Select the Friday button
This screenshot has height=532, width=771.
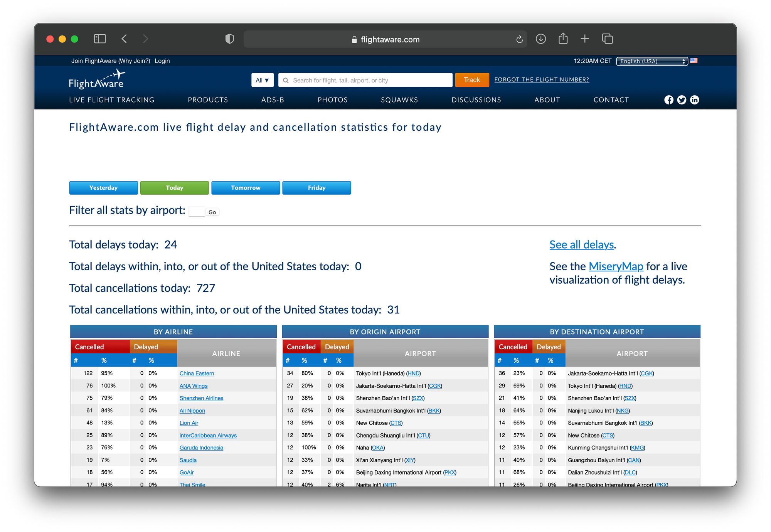[x=317, y=188]
